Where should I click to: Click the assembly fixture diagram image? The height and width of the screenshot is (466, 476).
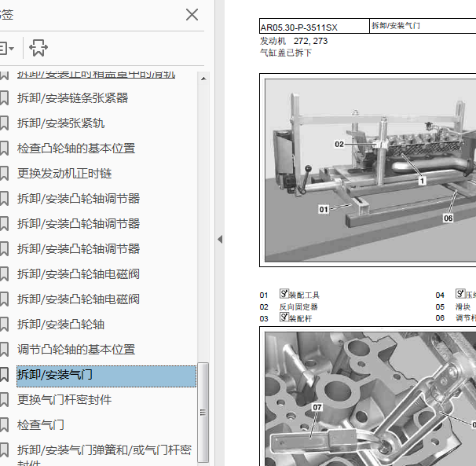[371, 170]
